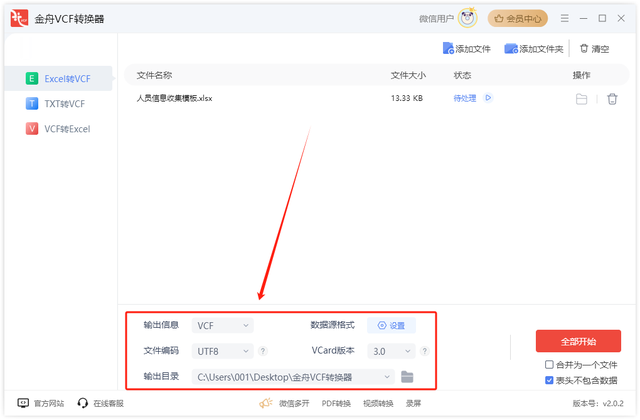
Task: Open the hamburger main menu
Action: tap(564, 18)
